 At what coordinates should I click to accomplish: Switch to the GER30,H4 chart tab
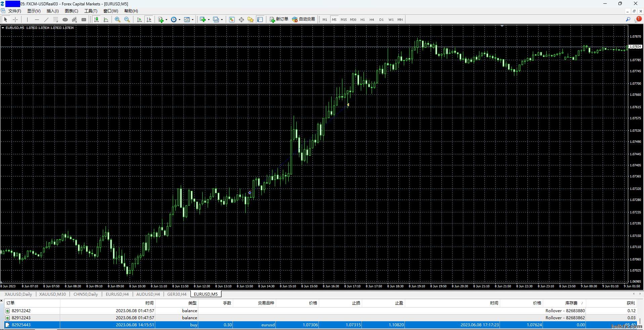[177, 294]
